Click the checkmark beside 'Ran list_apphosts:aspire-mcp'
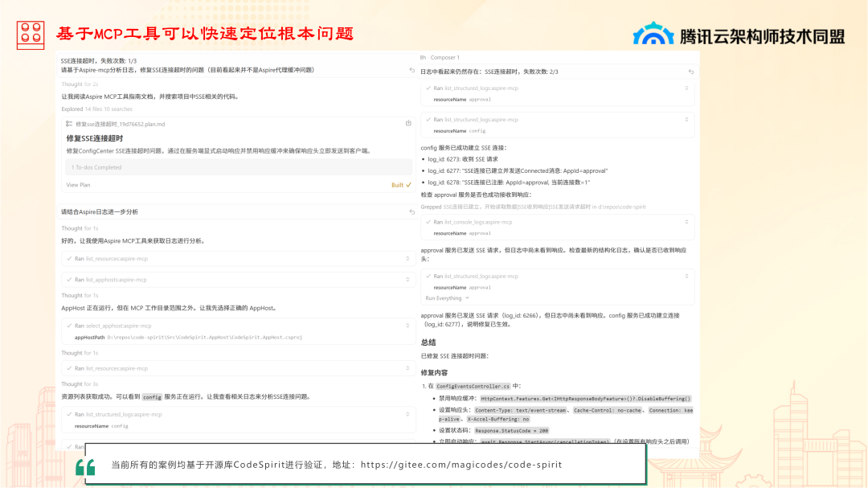The image size is (868, 488). (69, 280)
